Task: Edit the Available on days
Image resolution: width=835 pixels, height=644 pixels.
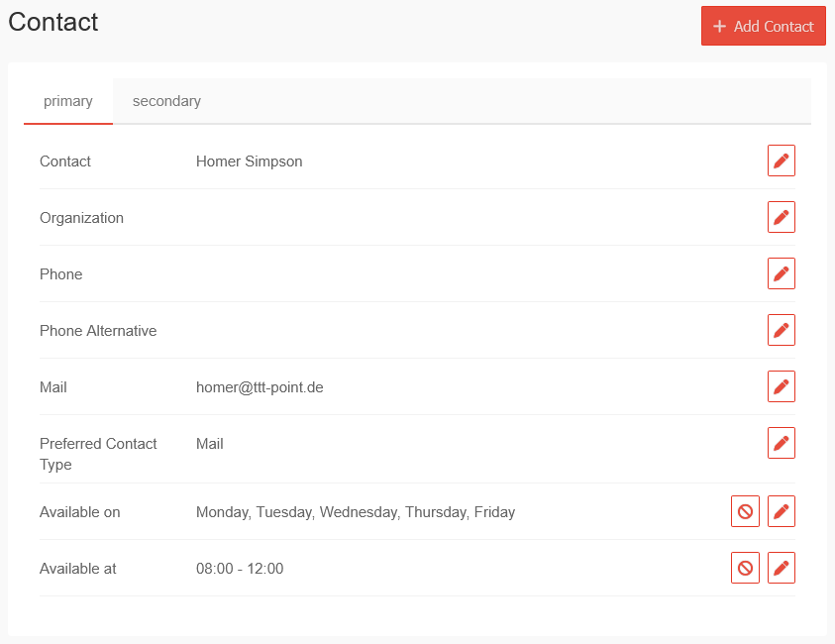Action: (x=781, y=511)
